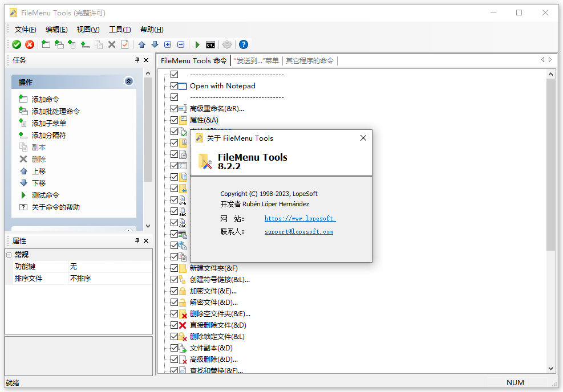Screen dimensions: 563x392
Task: Open the 文件(F) menu
Action: point(25,30)
